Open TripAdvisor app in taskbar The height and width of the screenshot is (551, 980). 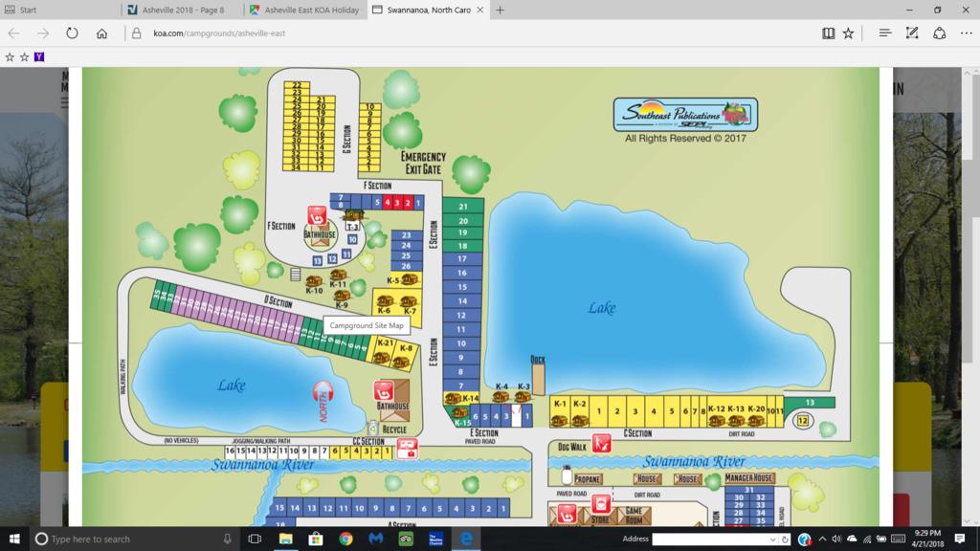click(404, 540)
